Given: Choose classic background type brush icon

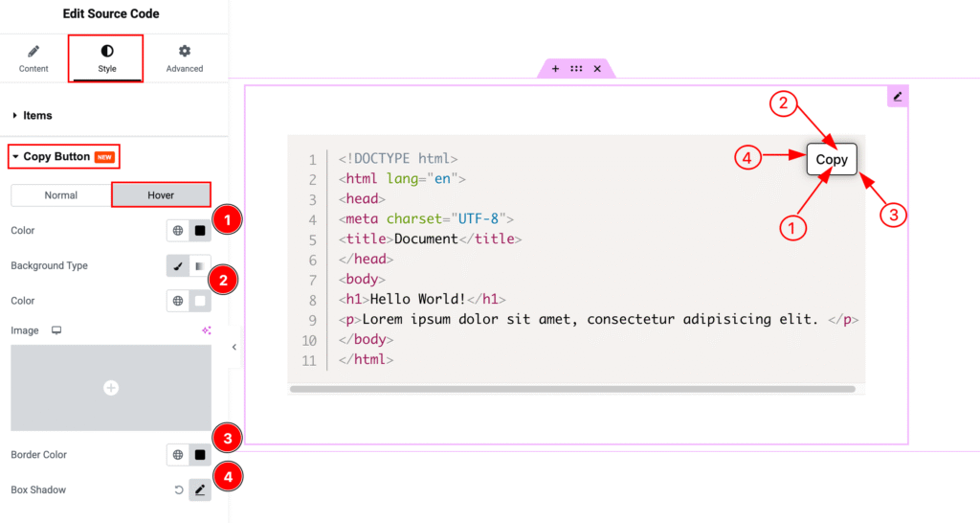Looking at the screenshot, I should (x=177, y=266).
